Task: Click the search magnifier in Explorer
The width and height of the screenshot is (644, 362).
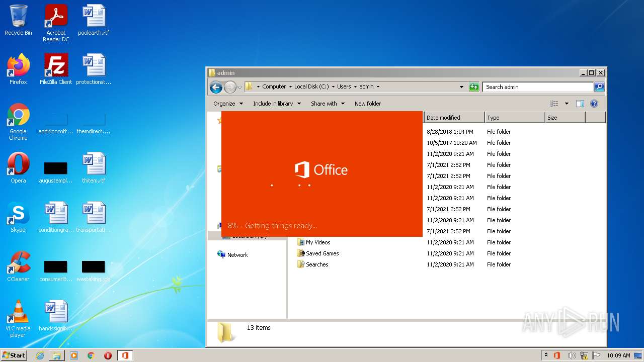Action: point(599,87)
